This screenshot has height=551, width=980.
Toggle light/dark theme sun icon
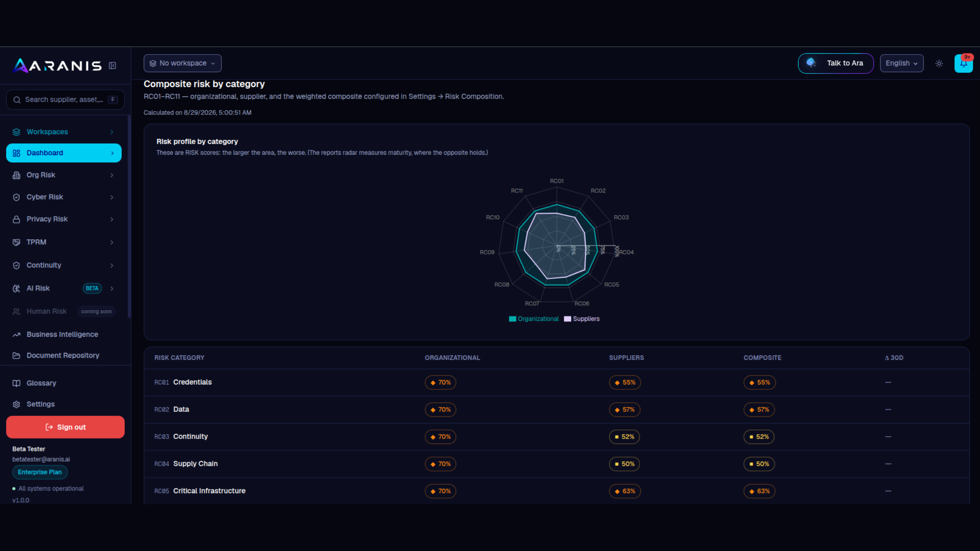pos(939,63)
